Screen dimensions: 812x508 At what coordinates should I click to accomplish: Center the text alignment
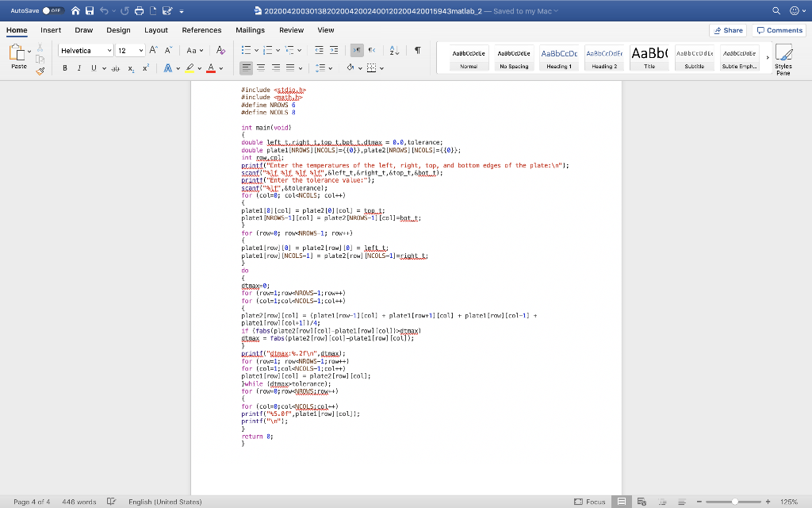tap(261, 68)
